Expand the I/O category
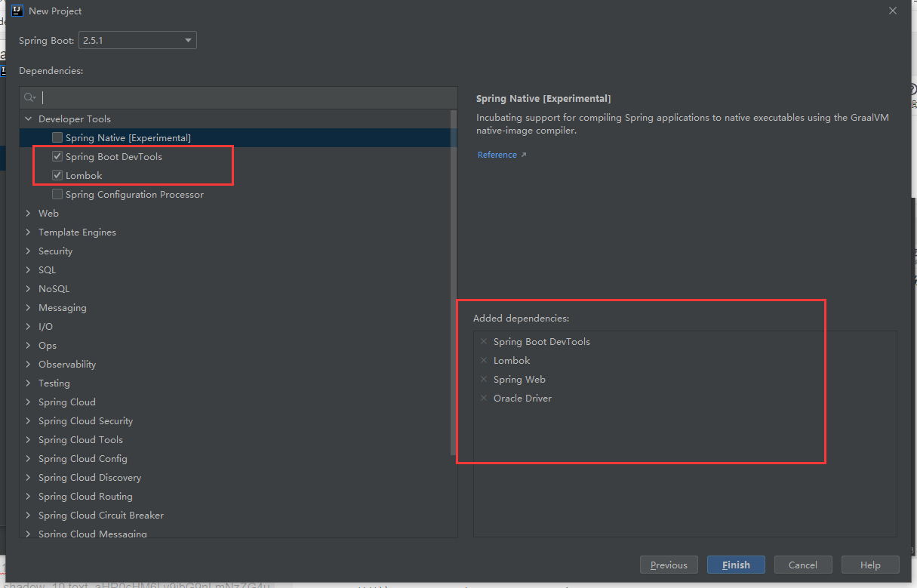This screenshot has width=917, height=588. (x=29, y=326)
